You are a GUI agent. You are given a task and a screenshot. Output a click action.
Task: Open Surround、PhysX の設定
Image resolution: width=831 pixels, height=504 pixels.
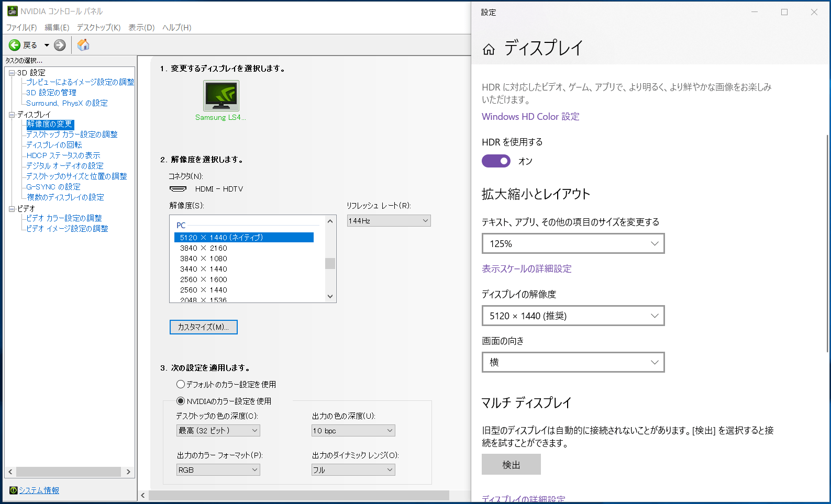pos(67,103)
